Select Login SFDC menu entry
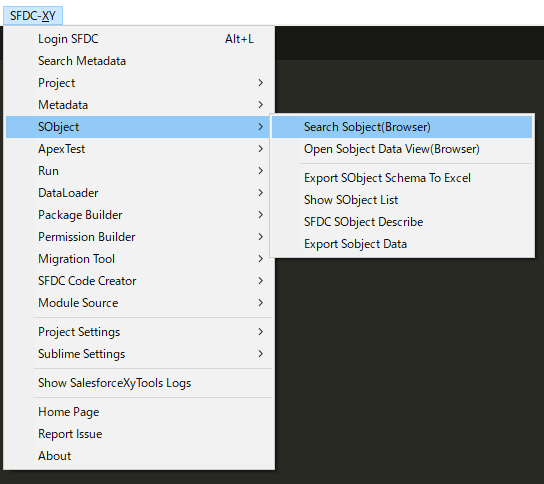 tap(139, 39)
